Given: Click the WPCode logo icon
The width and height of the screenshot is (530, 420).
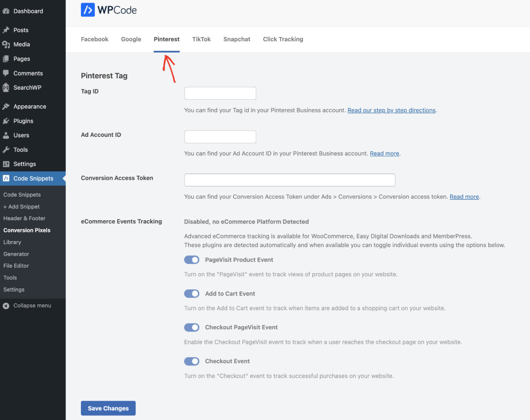Looking at the screenshot, I should pos(88,10).
